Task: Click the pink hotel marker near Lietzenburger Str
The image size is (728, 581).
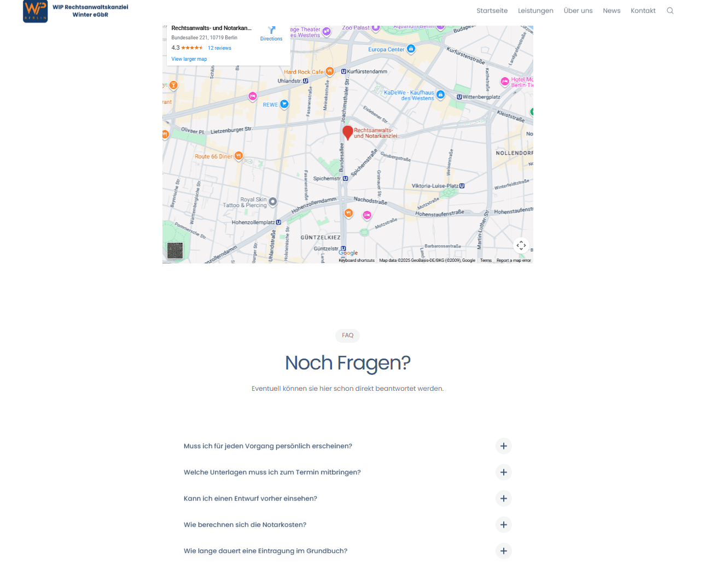Action: click(253, 96)
